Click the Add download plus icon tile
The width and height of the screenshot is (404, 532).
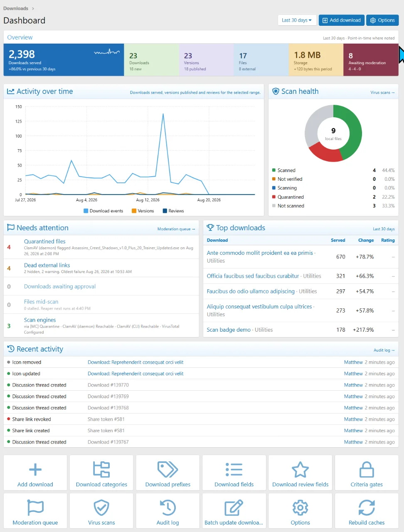click(35, 473)
